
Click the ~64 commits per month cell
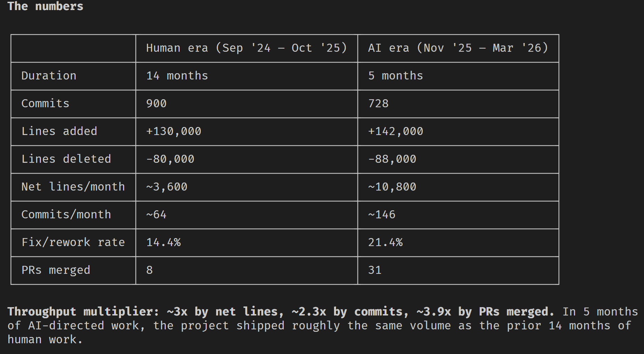[x=156, y=214]
